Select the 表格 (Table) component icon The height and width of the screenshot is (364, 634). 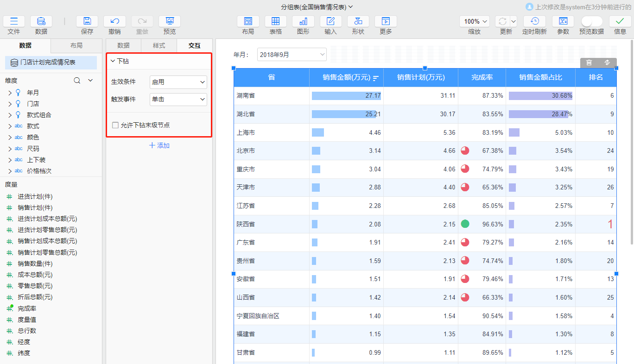pyautogui.click(x=276, y=21)
